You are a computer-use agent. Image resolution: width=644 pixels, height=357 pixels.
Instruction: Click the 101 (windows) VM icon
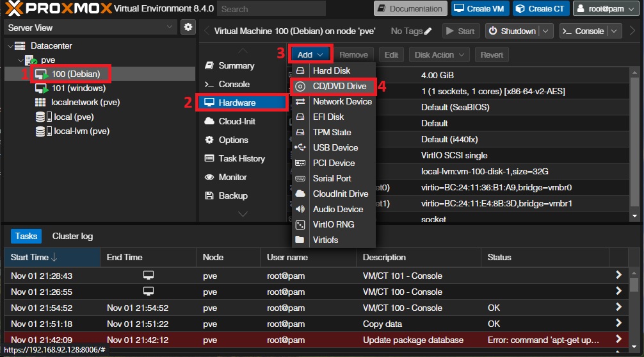click(42, 88)
